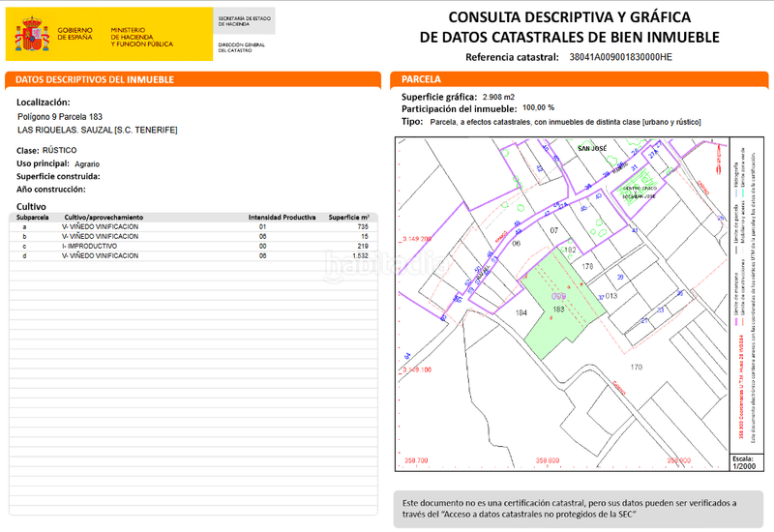
Task: Click parcel 178 on the cadastral map
Action: coord(586,265)
